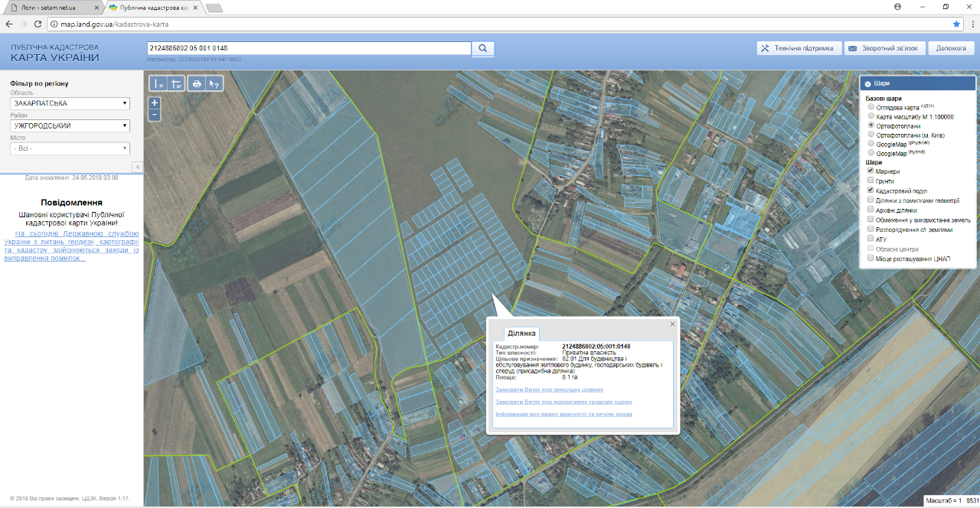Screen dimensions: 980x508
Task: Select the measure area tool
Action: pos(177,83)
